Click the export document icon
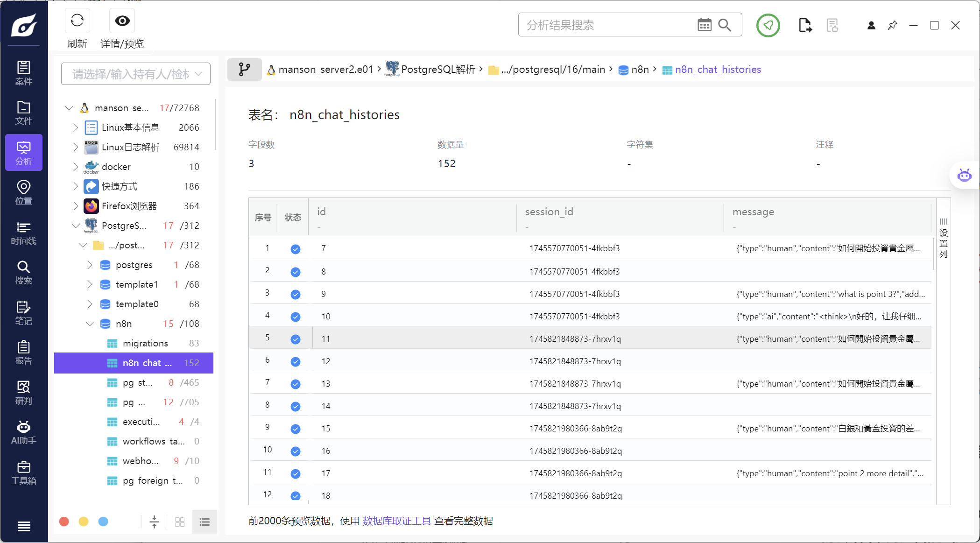Viewport: 980px width, 543px height. [x=805, y=25]
